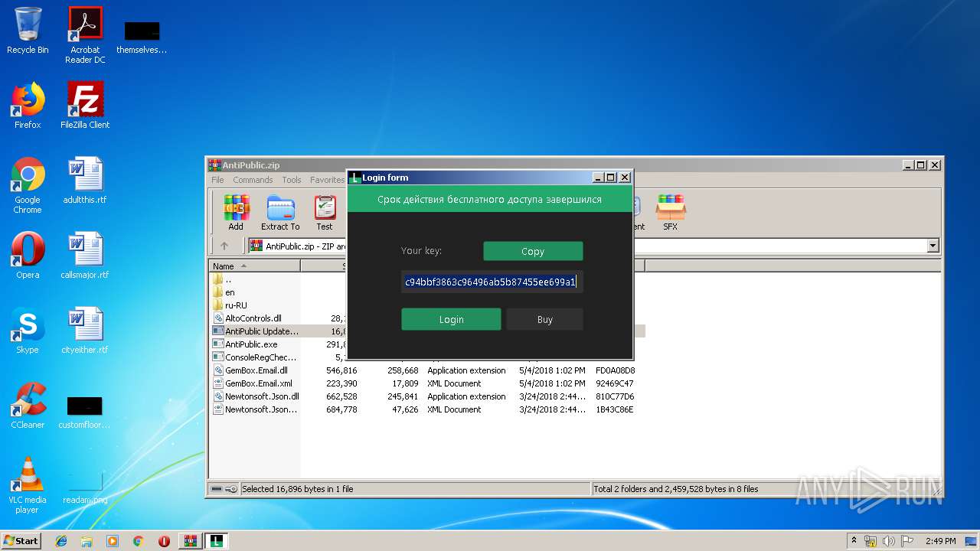This screenshot has height=551, width=980.
Task: Select the Google Chrome desktop shortcut
Action: click(x=28, y=185)
